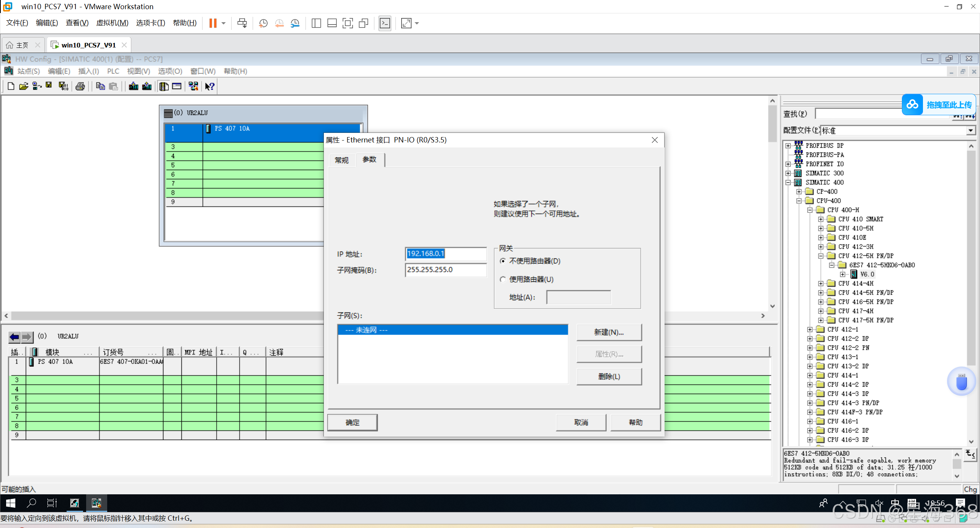Click Upload to PG toolbar icon
The height and width of the screenshot is (528, 980).
pyautogui.click(x=147, y=87)
